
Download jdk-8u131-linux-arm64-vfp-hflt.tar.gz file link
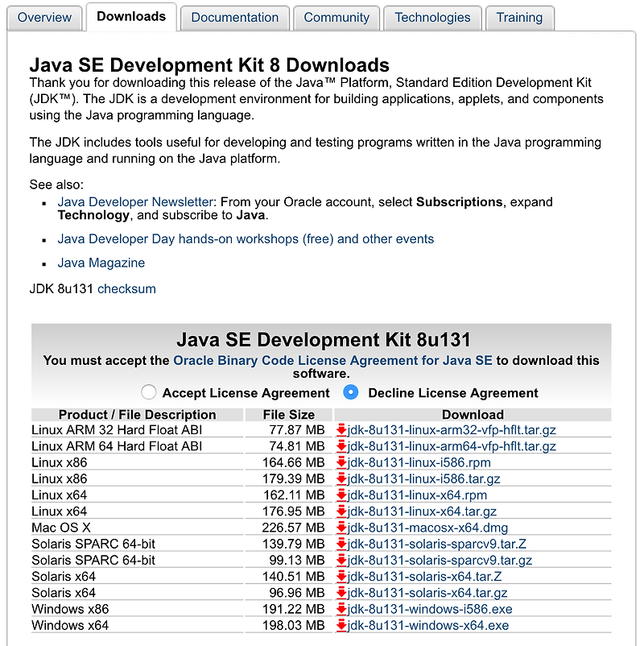[452, 446]
